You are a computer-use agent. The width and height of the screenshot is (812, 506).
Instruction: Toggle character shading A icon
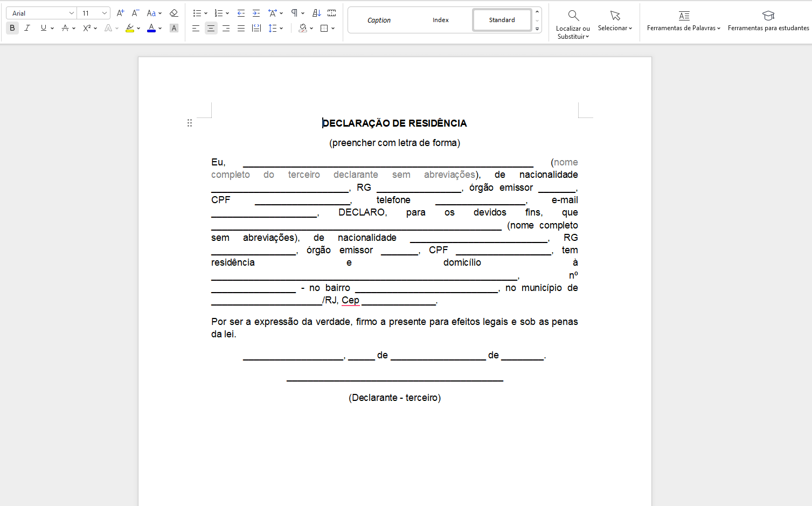click(x=173, y=28)
